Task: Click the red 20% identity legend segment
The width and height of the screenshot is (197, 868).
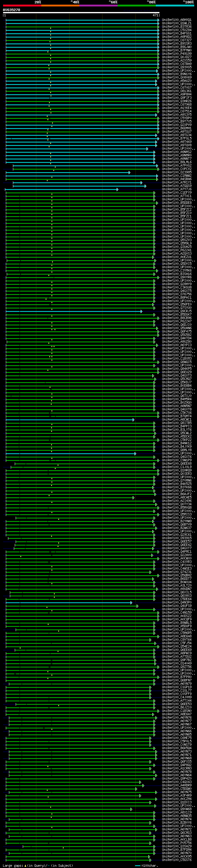Action: click(x=22, y=6)
